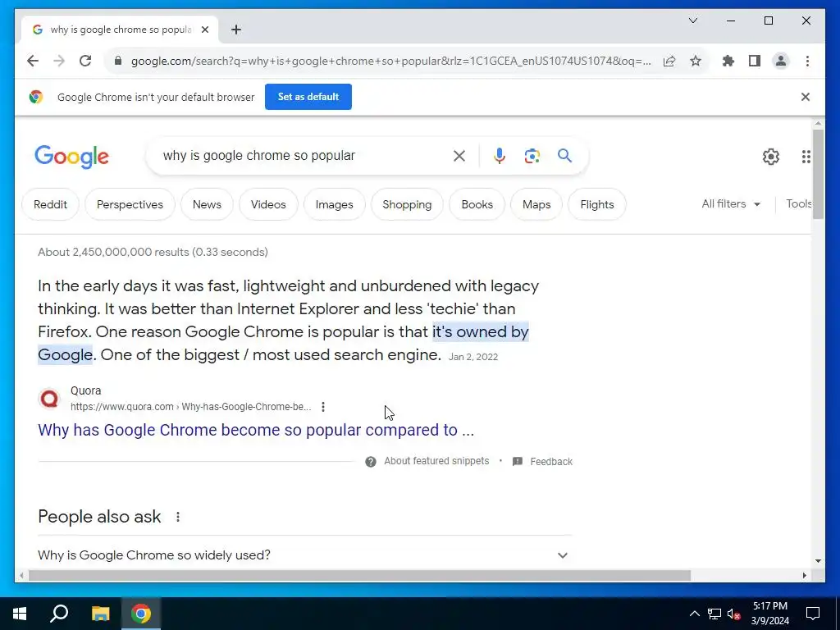Dismiss the default browser infobar
The width and height of the screenshot is (840, 630).
point(806,97)
